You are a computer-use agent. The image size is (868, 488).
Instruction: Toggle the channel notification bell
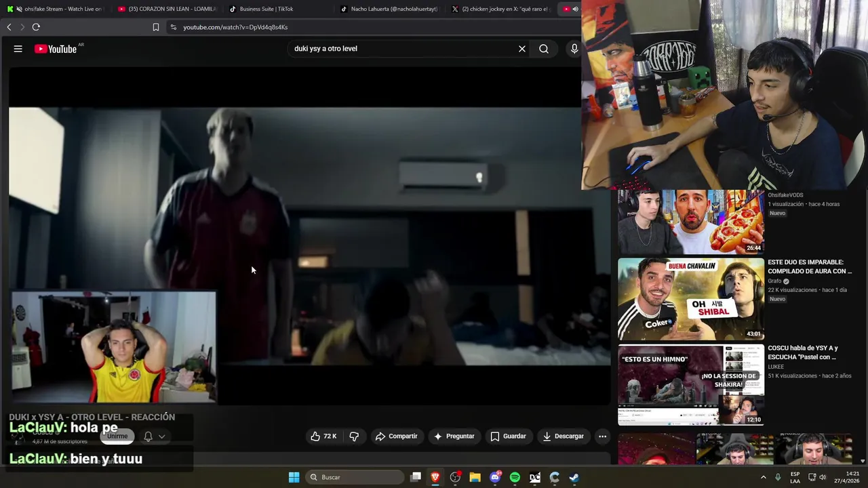click(x=148, y=436)
